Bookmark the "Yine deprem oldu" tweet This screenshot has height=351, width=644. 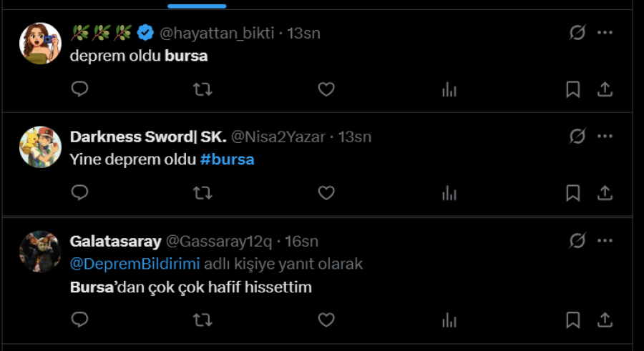pyautogui.click(x=573, y=192)
